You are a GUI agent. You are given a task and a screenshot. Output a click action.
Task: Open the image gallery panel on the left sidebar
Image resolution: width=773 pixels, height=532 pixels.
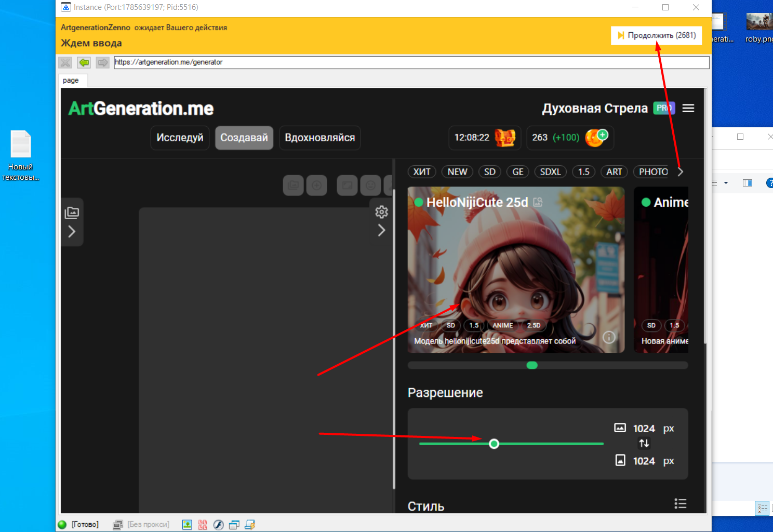point(72,212)
